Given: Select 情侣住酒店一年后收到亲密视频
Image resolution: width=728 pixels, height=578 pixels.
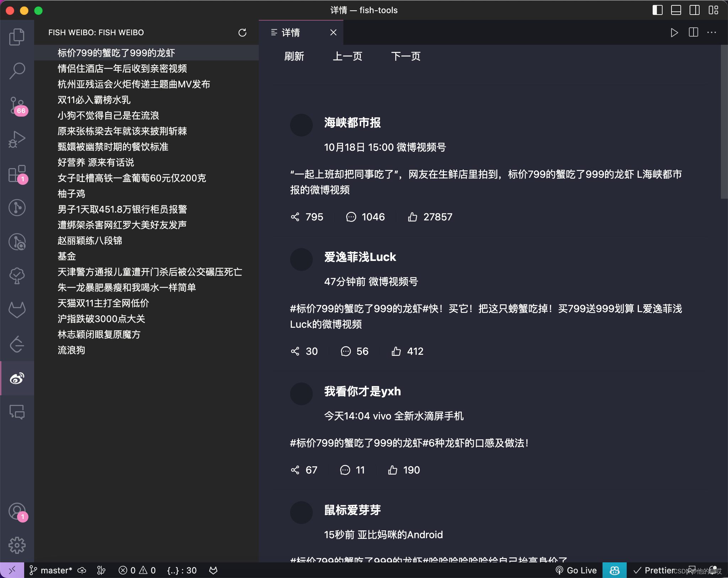Looking at the screenshot, I should (x=146, y=68).
